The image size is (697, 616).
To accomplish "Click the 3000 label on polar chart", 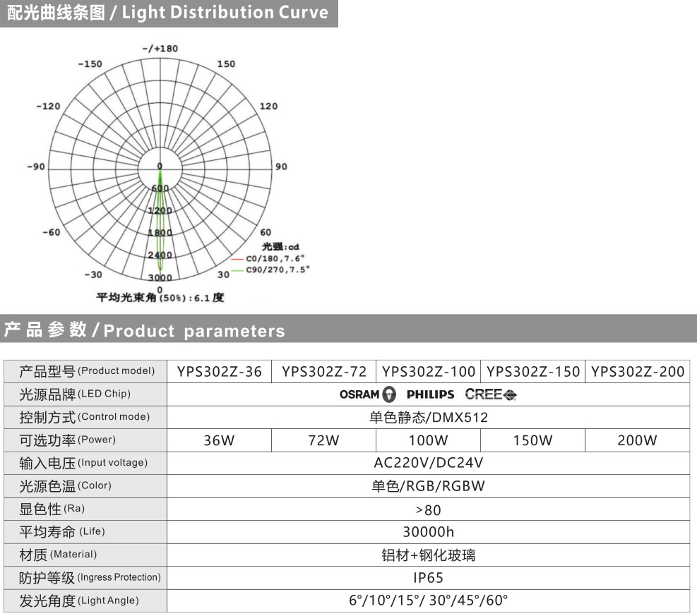I will pos(160,278).
